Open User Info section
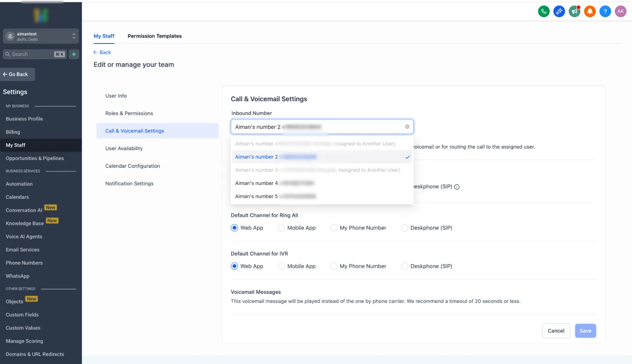The height and width of the screenshot is (364, 632). click(x=158, y=96)
